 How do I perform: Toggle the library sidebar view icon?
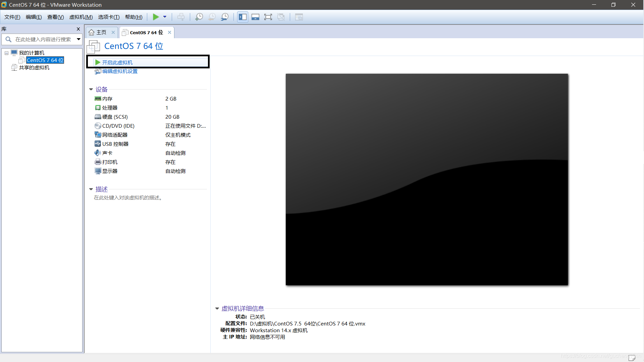[243, 17]
